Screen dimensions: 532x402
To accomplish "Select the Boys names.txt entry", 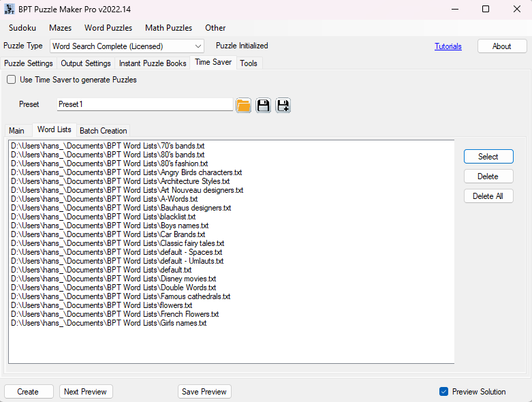I will [x=110, y=226].
